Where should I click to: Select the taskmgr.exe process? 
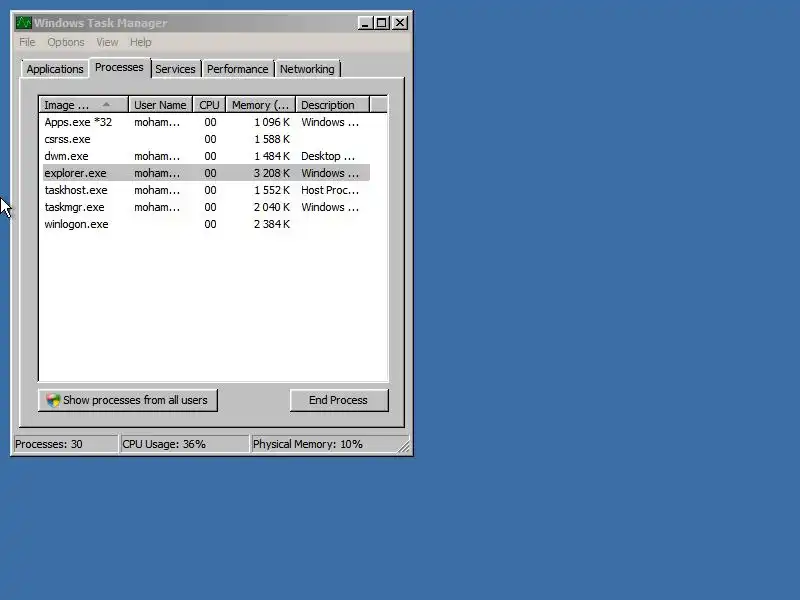tap(206, 207)
